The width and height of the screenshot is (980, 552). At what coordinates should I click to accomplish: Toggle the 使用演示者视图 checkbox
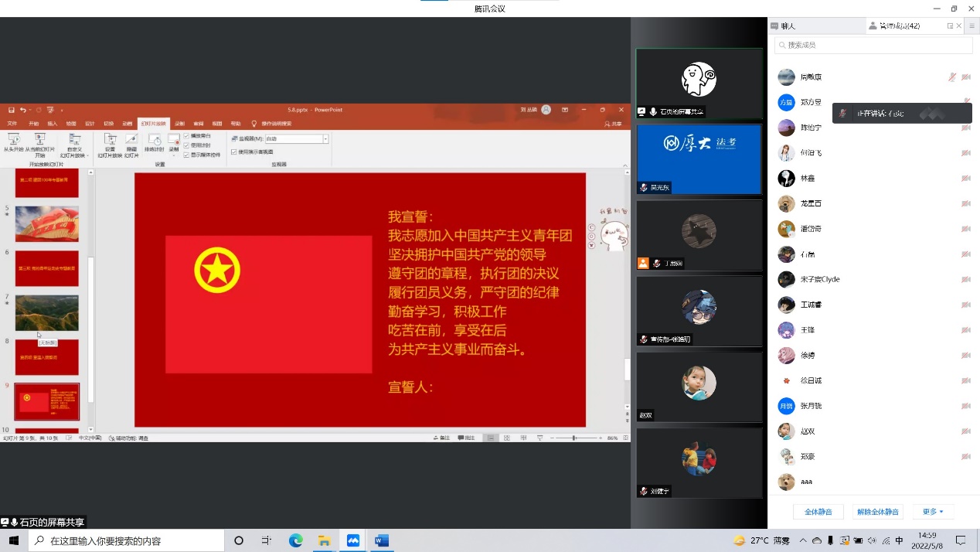234,152
